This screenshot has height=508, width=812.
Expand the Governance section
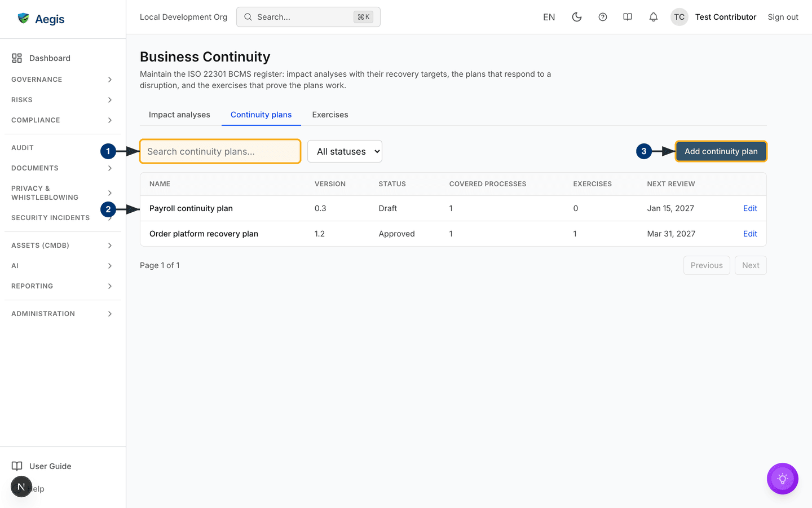pyautogui.click(x=63, y=80)
